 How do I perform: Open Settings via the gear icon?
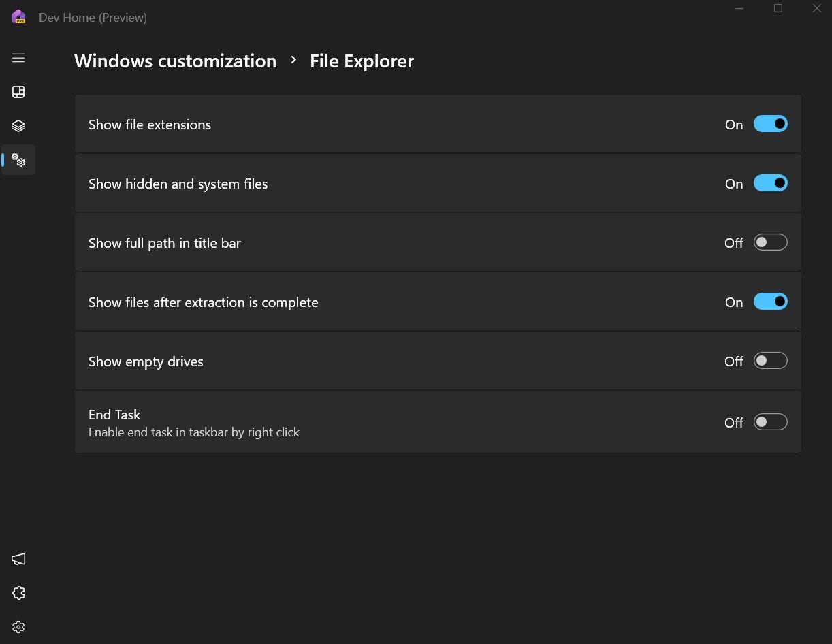[x=18, y=627]
